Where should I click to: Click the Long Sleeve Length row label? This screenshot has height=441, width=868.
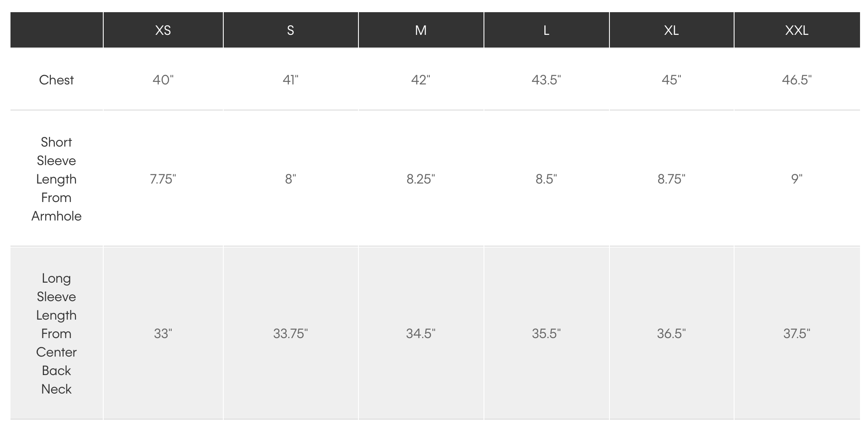point(56,333)
